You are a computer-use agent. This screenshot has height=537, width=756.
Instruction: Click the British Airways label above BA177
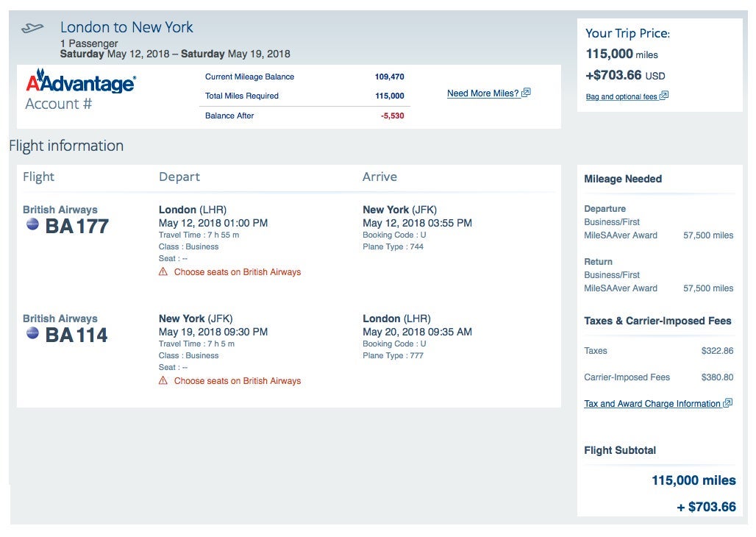(60, 210)
